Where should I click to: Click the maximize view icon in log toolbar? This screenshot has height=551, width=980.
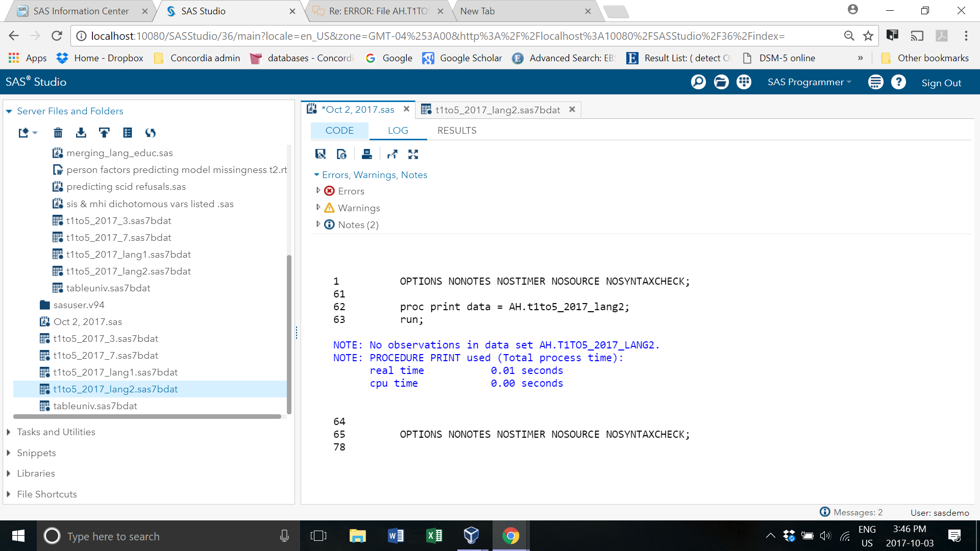point(413,154)
